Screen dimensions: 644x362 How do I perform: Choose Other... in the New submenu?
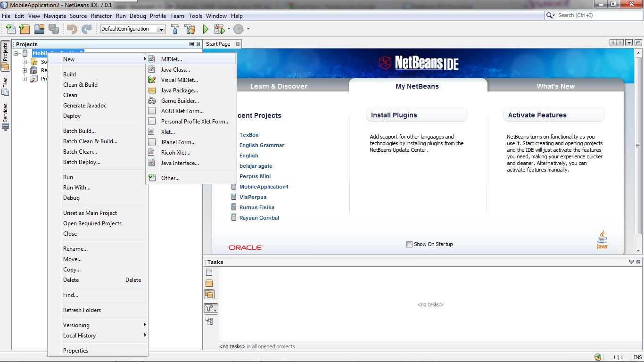click(x=191, y=178)
